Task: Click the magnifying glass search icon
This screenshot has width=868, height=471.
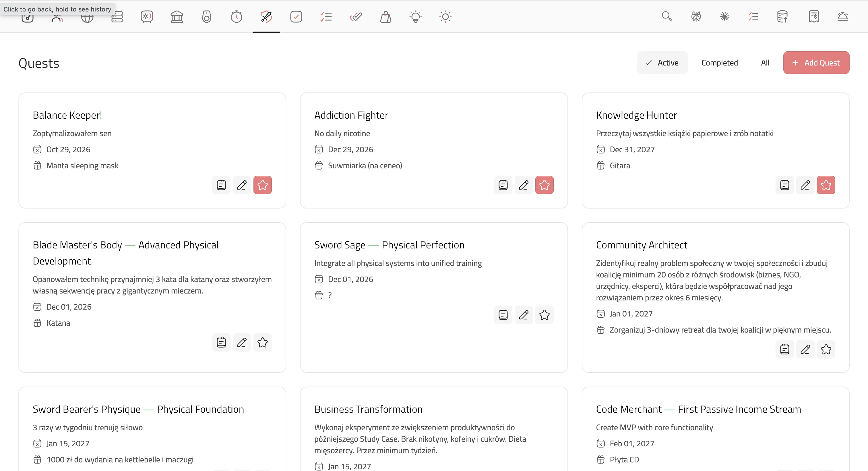Action: pos(667,17)
